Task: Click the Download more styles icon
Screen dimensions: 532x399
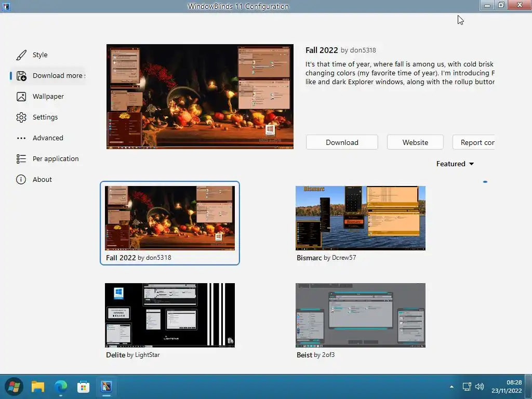Action: tap(21, 76)
